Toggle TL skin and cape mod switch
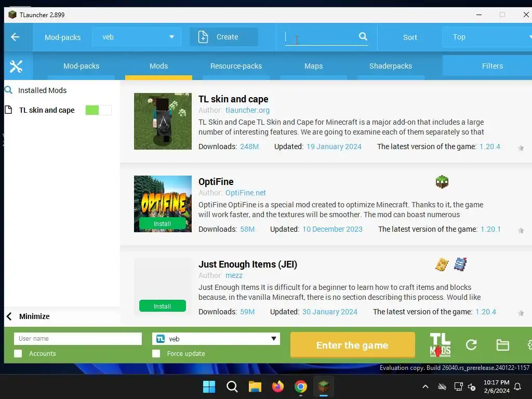Image resolution: width=532 pixels, height=399 pixels. (98, 110)
